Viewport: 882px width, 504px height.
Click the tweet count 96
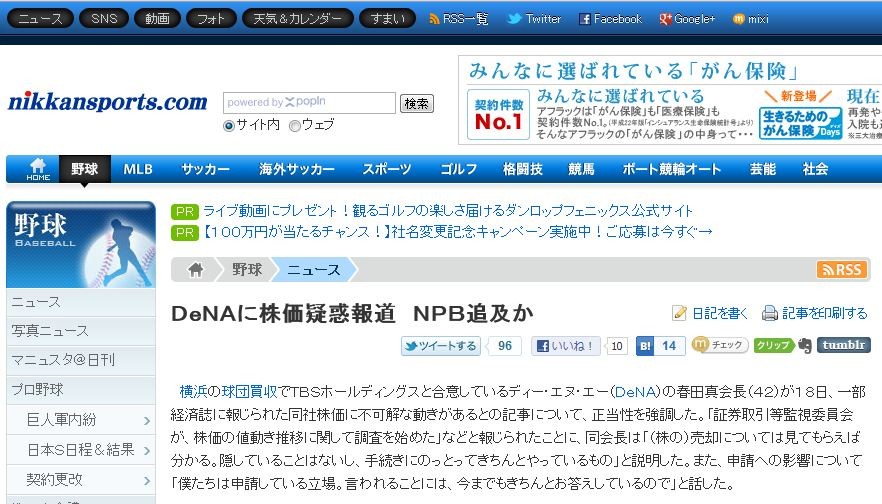click(505, 346)
